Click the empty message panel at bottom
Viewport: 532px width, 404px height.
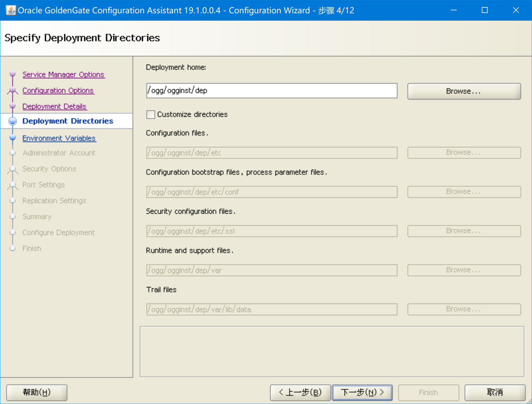point(332,351)
